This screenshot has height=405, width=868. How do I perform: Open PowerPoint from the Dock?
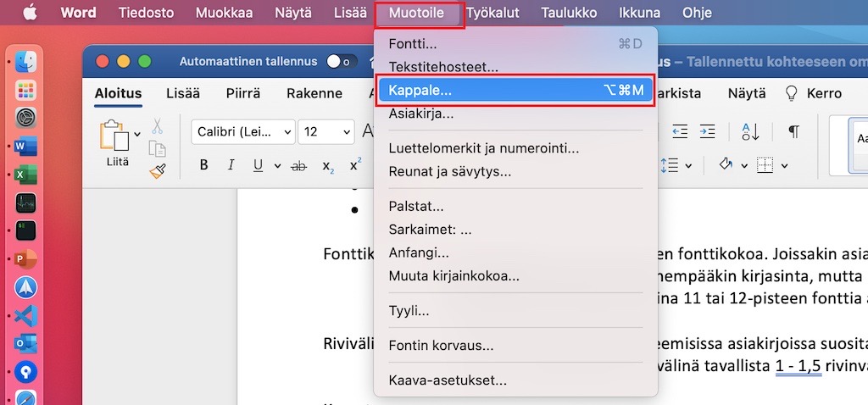pos(25,259)
